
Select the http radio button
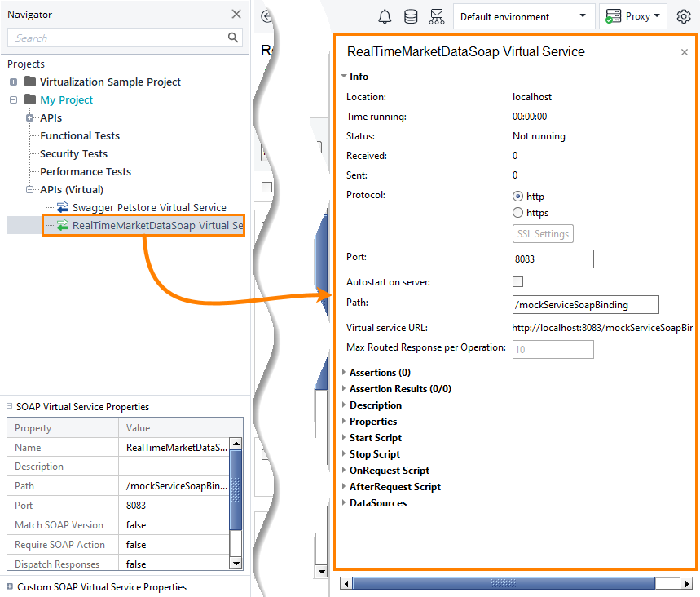tap(518, 196)
